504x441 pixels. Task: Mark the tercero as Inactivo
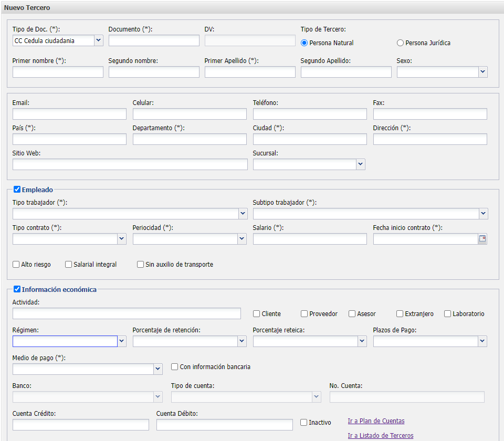click(303, 422)
